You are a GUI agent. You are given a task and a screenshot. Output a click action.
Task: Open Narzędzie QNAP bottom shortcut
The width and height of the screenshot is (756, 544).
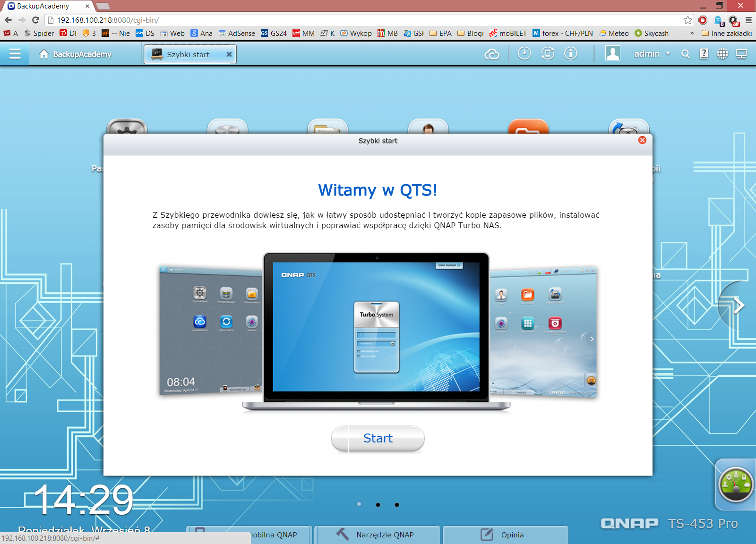[378, 535]
